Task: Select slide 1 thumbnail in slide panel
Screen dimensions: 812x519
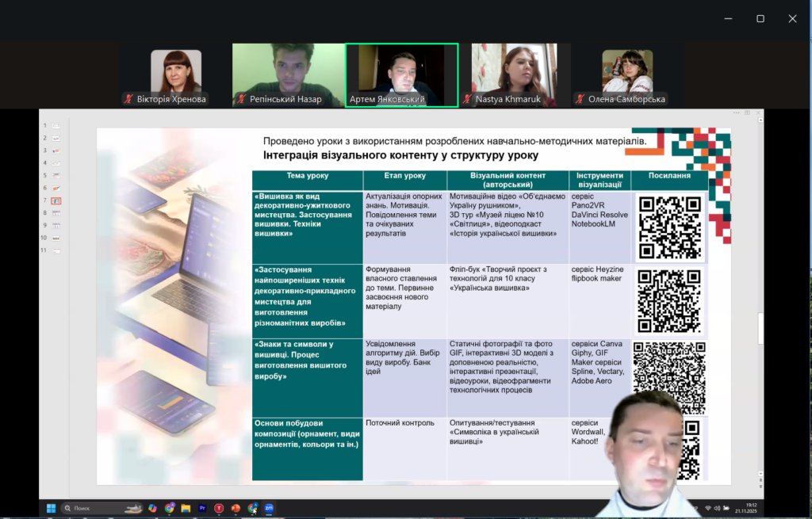Action: coord(56,125)
